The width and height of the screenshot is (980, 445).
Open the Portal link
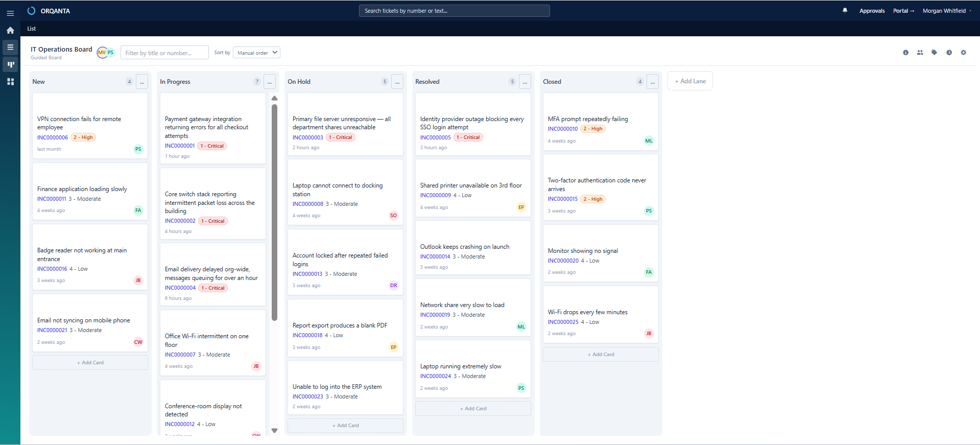pos(903,11)
